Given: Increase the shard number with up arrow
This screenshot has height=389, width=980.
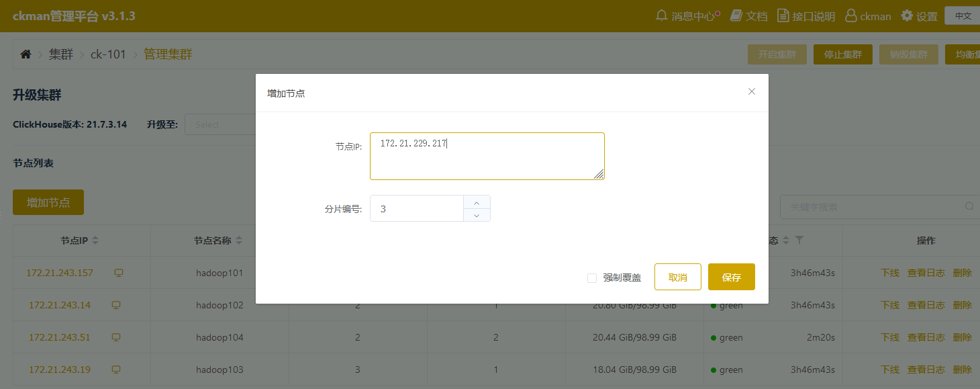Looking at the screenshot, I should (x=477, y=202).
